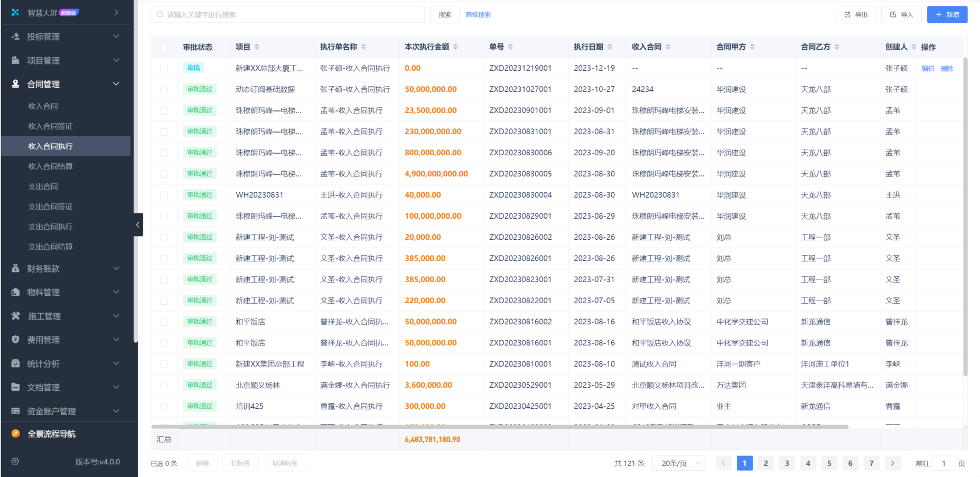Viewport: 980px width, 477px height.
Task: Collapse the sidebar with the arrow handle
Action: (x=138, y=225)
